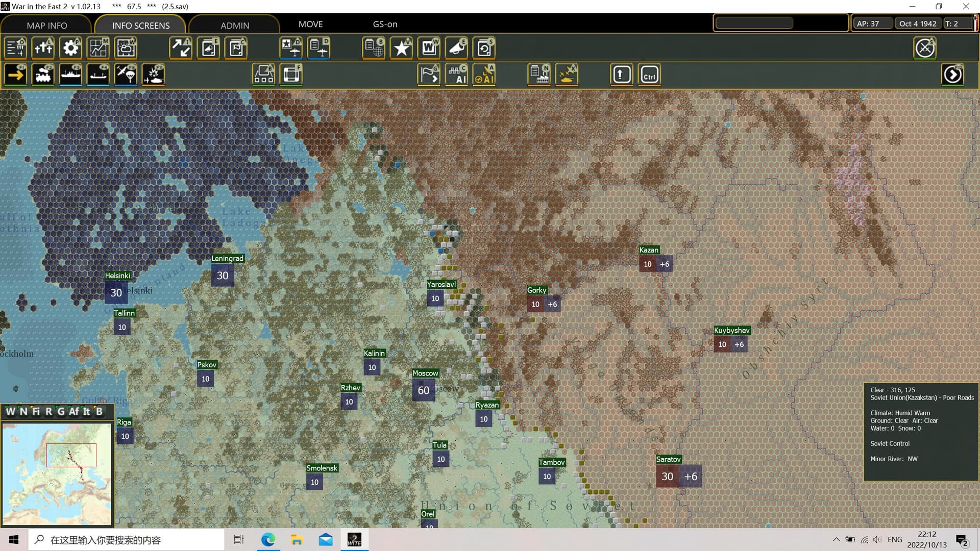The height and width of the screenshot is (551, 980).
Task: Toggle the It nation filter
Action: (x=86, y=411)
